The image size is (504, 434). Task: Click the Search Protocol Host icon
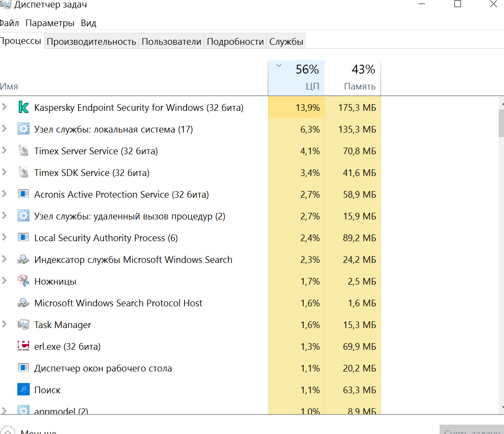coord(24,303)
